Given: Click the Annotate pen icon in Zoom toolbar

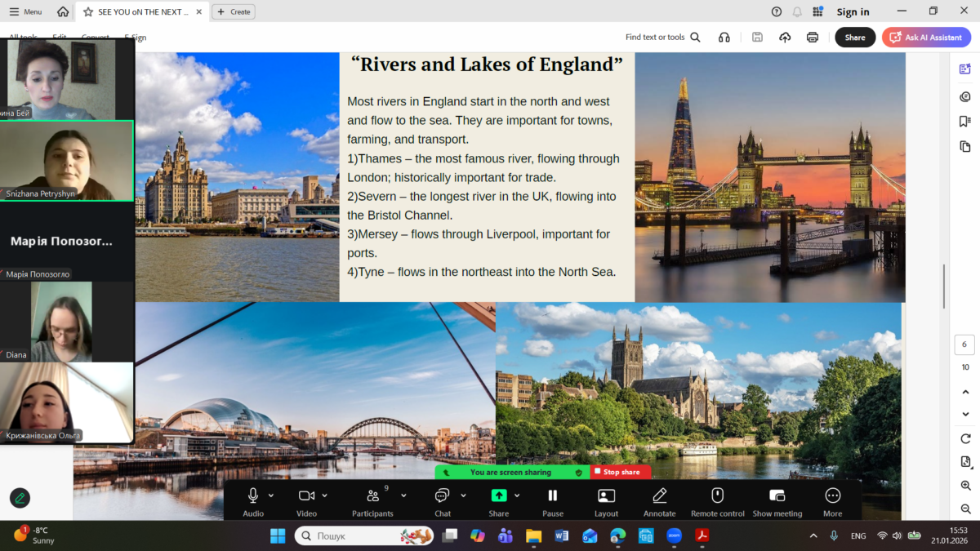Looking at the screenshot, I should click(659, 495).
